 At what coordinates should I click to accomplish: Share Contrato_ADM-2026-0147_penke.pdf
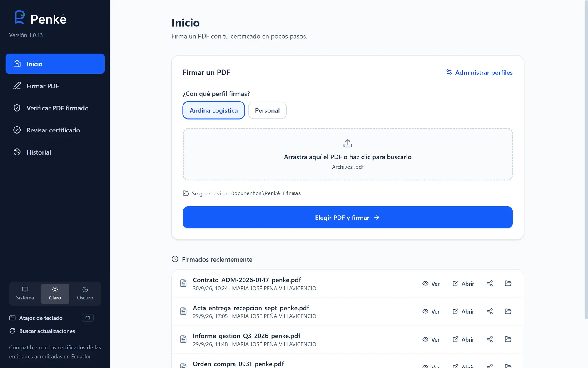pyautogui.click(x=490, y=283)
